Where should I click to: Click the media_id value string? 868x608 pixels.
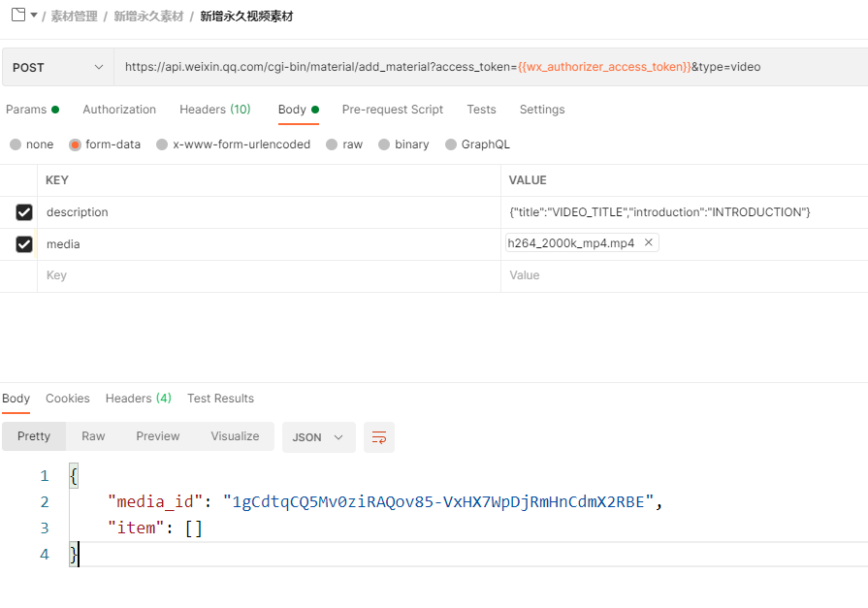(x=438, y=502)
